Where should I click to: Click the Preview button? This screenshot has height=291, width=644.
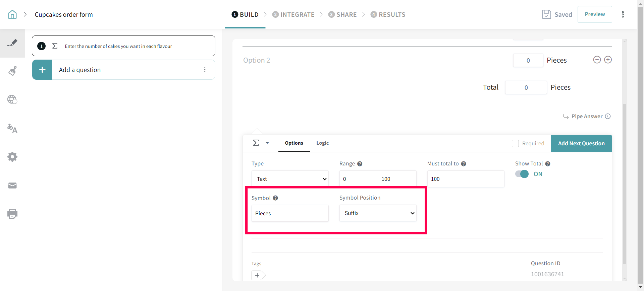click(x=594, y=14)
